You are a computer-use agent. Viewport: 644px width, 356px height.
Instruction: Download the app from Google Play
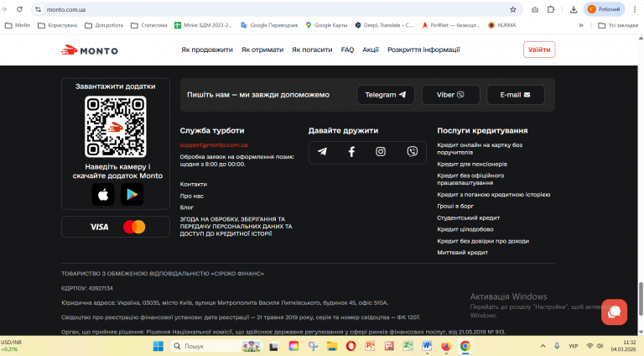click(132, 194)
